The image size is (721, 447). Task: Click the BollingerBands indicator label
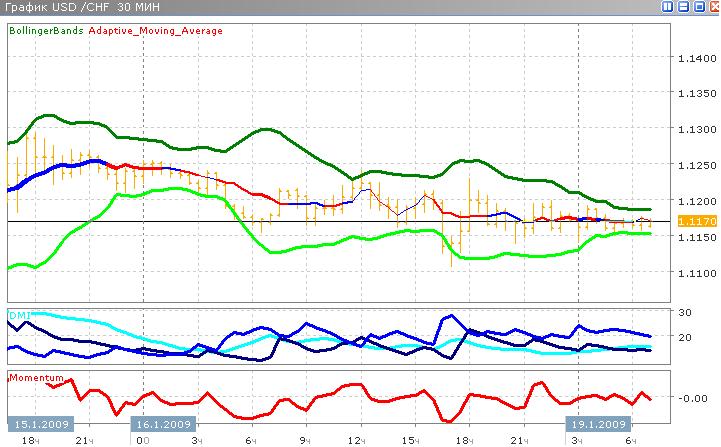point(47,31)
